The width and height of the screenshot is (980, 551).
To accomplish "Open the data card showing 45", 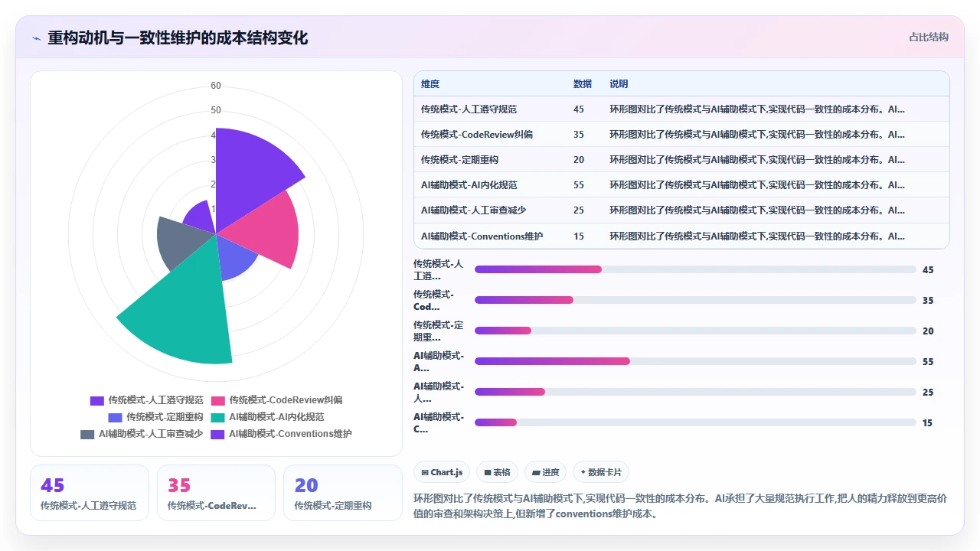I will pyautogui.click(x=90, y=493).
